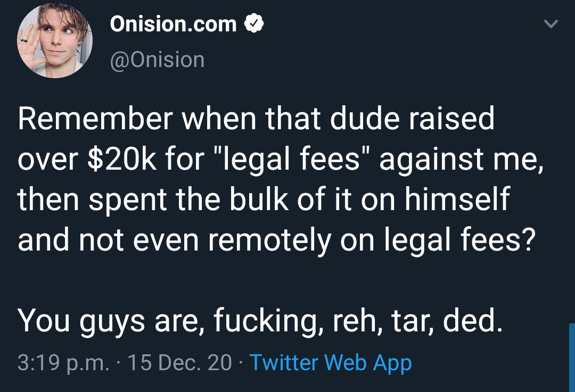Click the "ded." word ending the tweet
This screenshot has height=392, width=575.
tap(472, 320)
